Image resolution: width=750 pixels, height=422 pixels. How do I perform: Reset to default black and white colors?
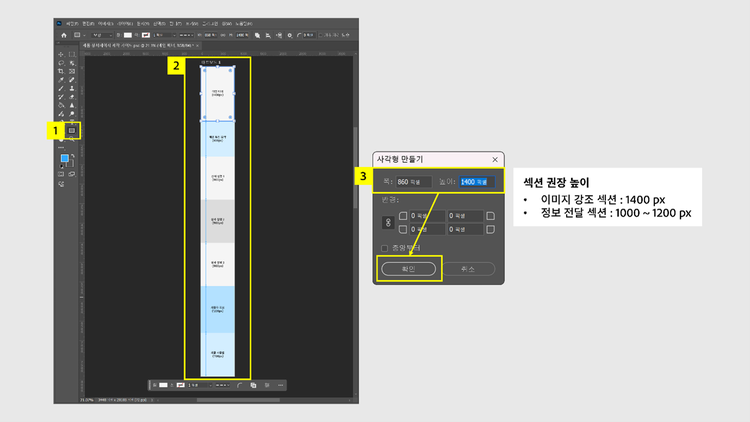pyautogui.click(x=61, y=166)
